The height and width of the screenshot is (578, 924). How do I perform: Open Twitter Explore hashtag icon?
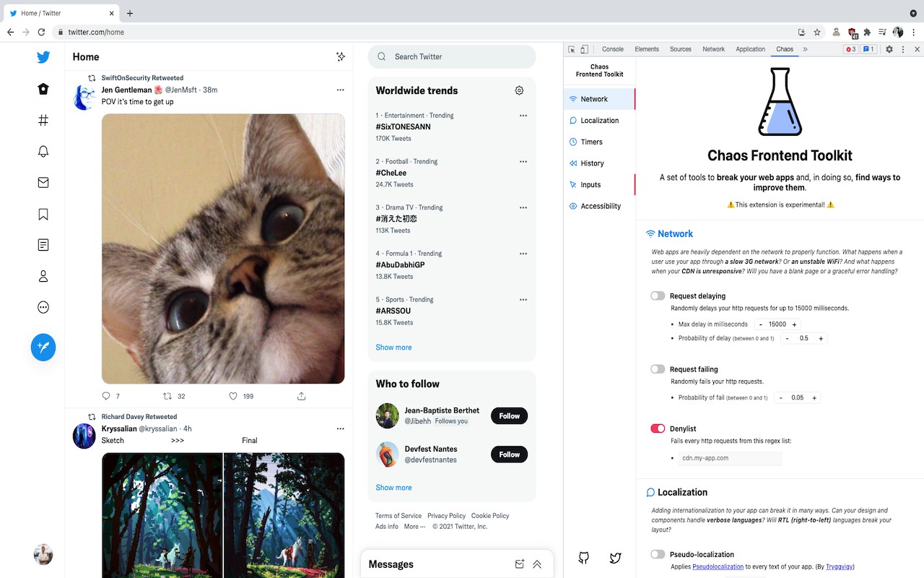click(x=43, y=121)
